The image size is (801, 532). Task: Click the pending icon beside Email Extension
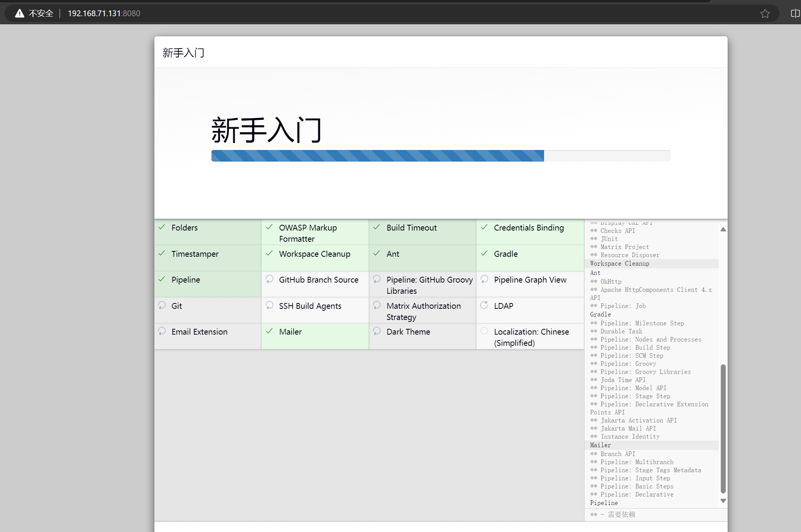162,331
